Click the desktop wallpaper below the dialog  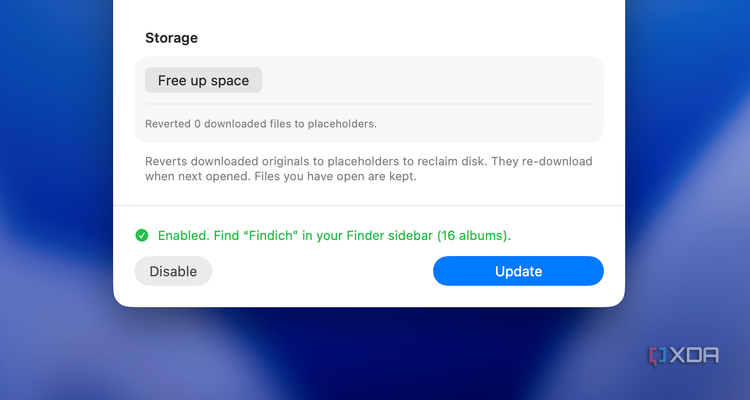pyautogui.click(x=368, y=356)
